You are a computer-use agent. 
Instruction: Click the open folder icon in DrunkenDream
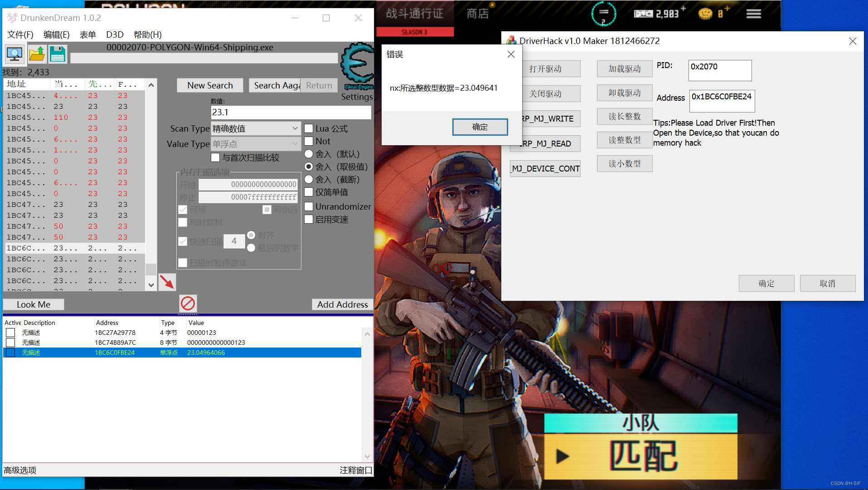37,54
